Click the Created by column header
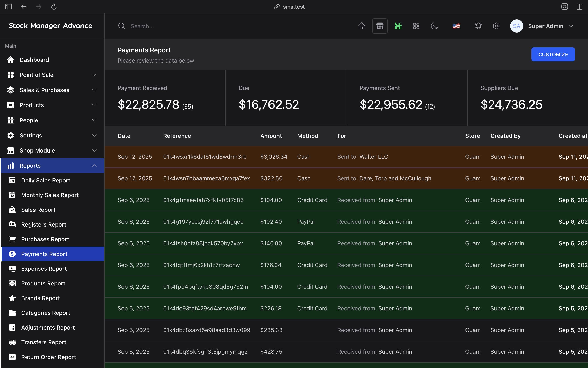This screenshot has height=368, width=588. coord(505,136)
